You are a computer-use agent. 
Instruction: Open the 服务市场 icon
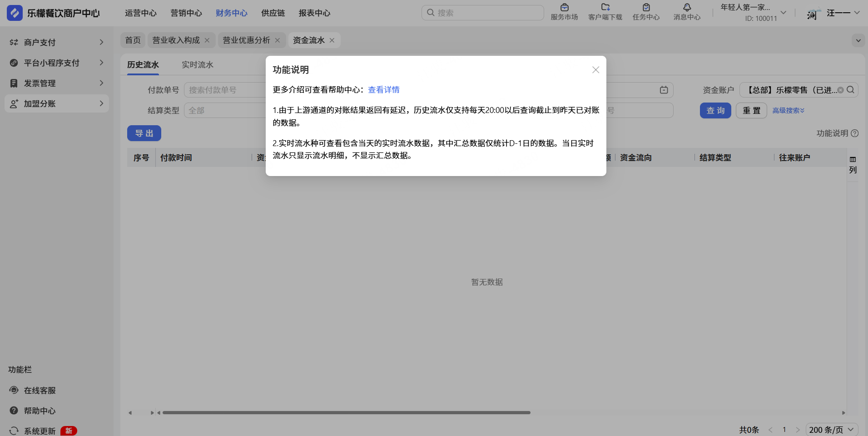(564, 7)
